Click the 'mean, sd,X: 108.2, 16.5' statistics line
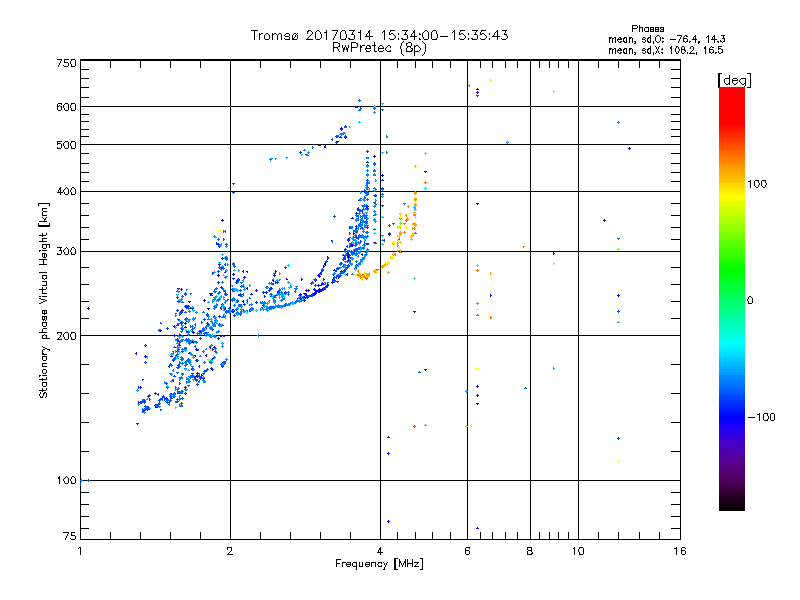The image size is (800, 600). tap(665, 50)
